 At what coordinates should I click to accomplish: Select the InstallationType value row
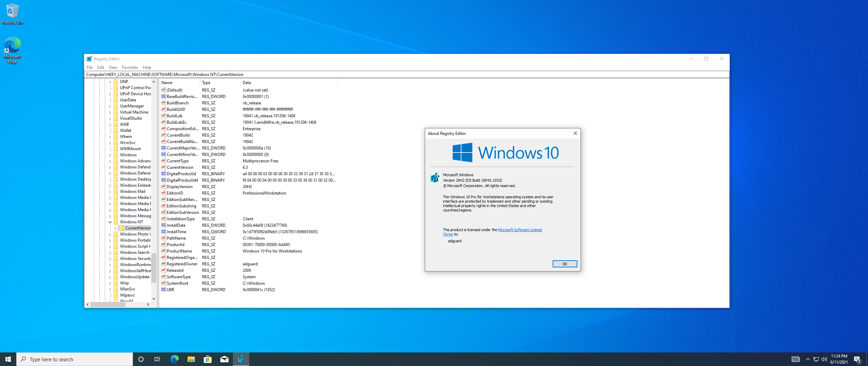pyautogui.click(x=249, y=219)
